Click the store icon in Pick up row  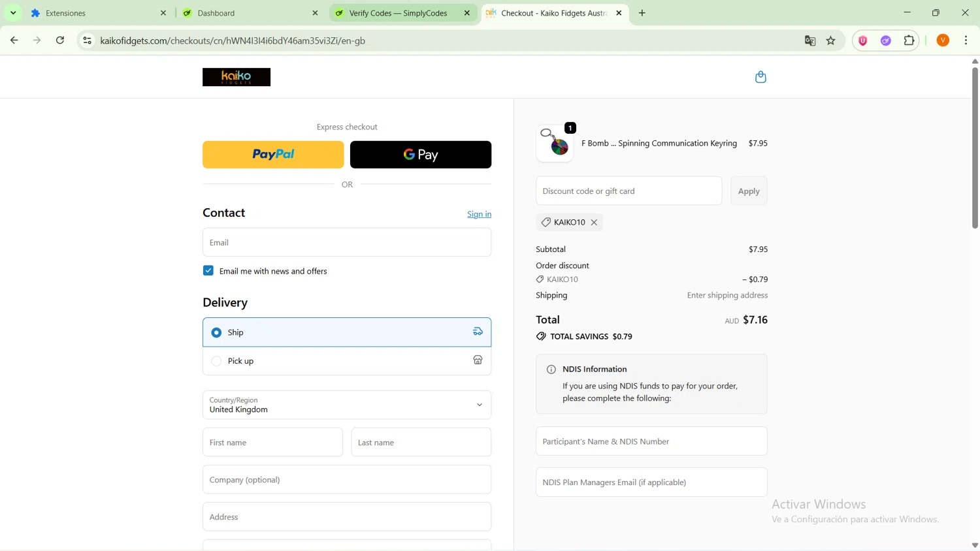(478, 360)
